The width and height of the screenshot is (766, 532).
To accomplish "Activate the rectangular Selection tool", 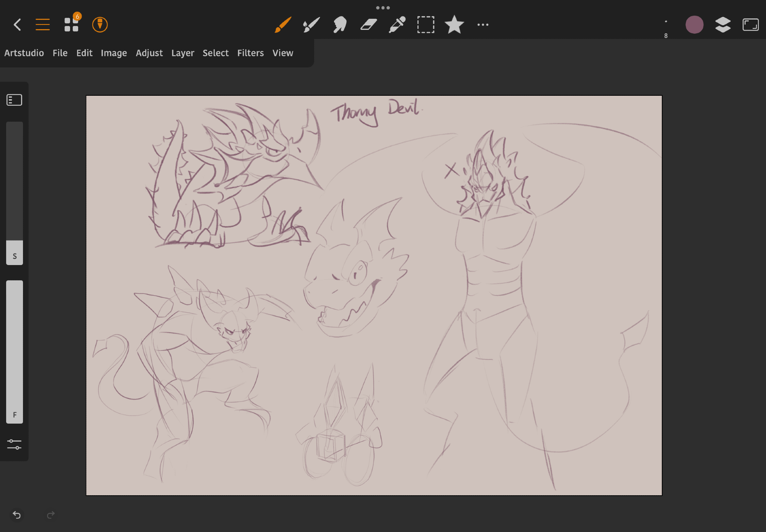I will pos(426,25).
